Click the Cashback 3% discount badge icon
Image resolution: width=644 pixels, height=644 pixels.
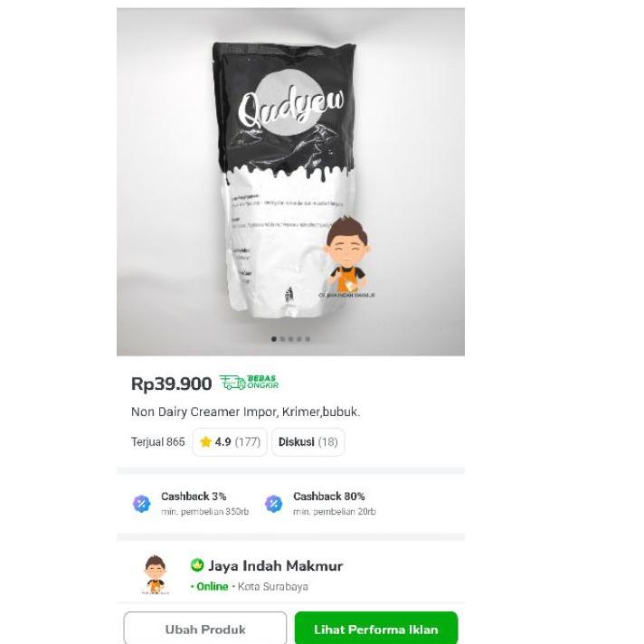(x=142, y=504)
